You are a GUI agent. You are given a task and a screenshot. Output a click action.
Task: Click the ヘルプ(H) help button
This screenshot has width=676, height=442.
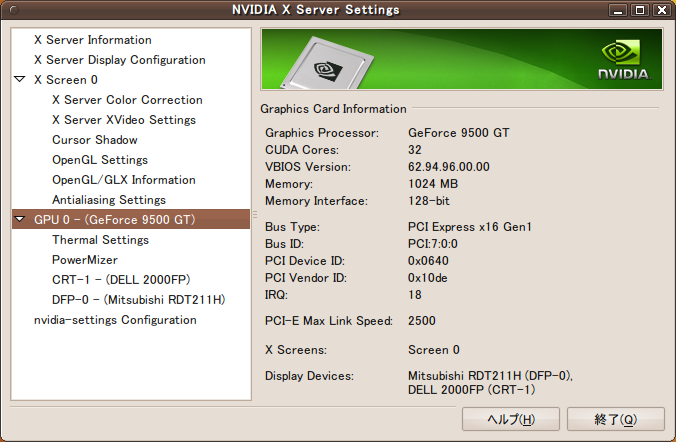click(510, 419)
